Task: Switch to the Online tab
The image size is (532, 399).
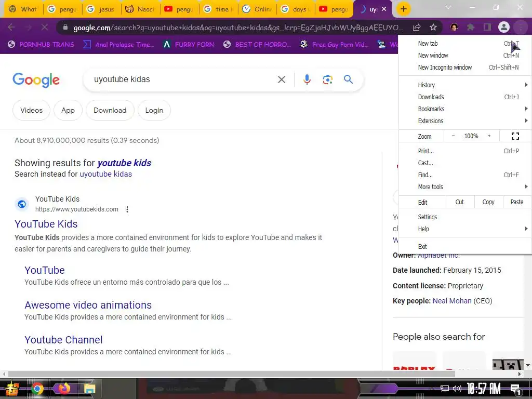Action: pos(258,9)
